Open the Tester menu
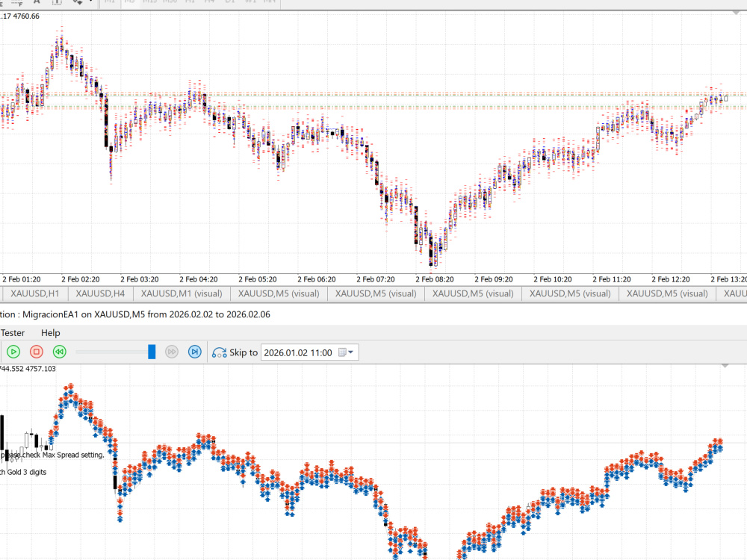 [13, 333]
